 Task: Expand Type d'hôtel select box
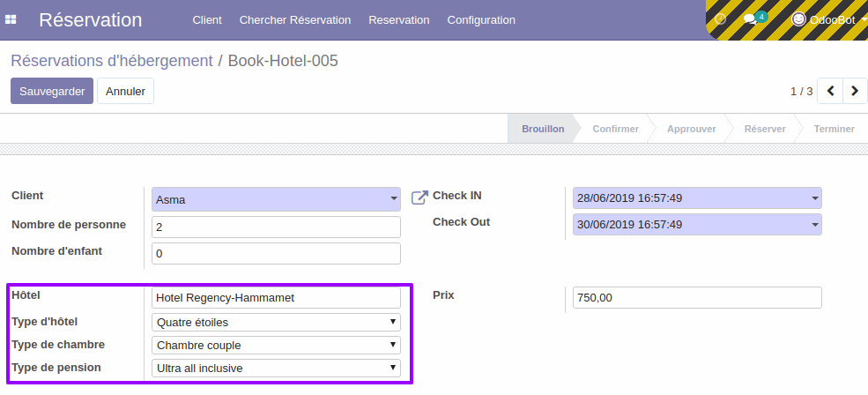(276, 322)
